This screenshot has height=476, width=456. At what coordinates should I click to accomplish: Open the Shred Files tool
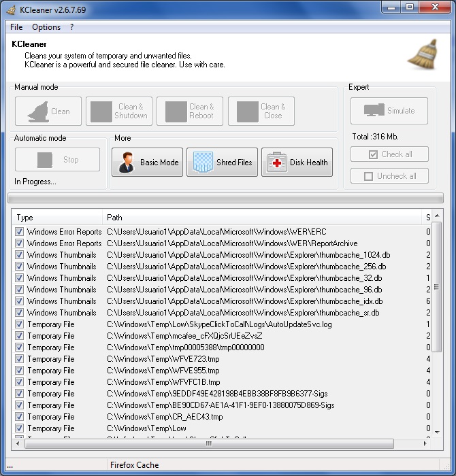(x=222, y=162)
